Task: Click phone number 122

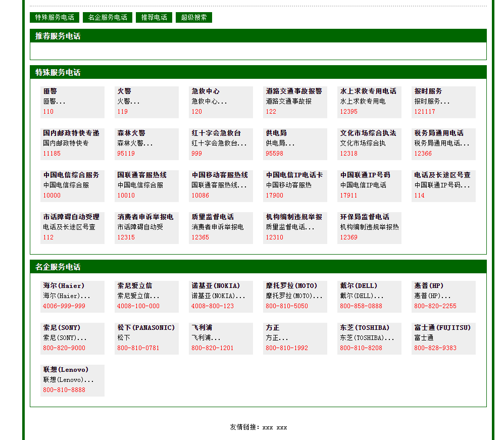Action: coord(271,112)
